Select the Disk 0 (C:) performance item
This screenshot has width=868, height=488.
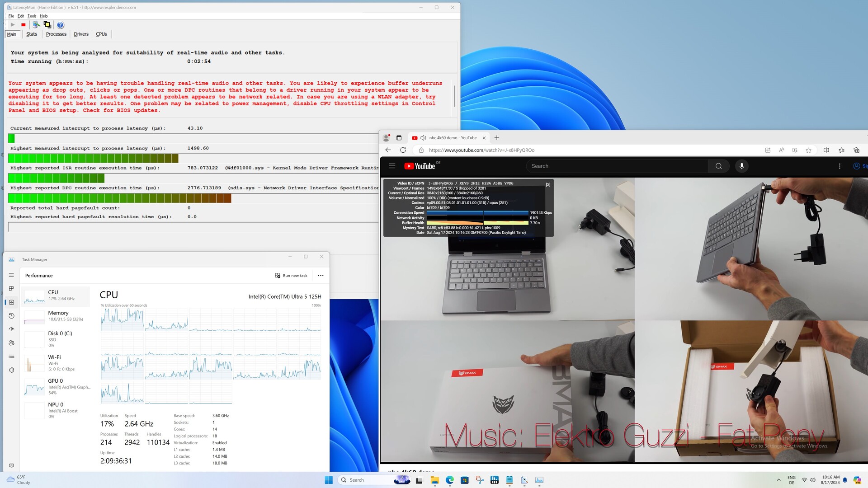click(56, 339)
